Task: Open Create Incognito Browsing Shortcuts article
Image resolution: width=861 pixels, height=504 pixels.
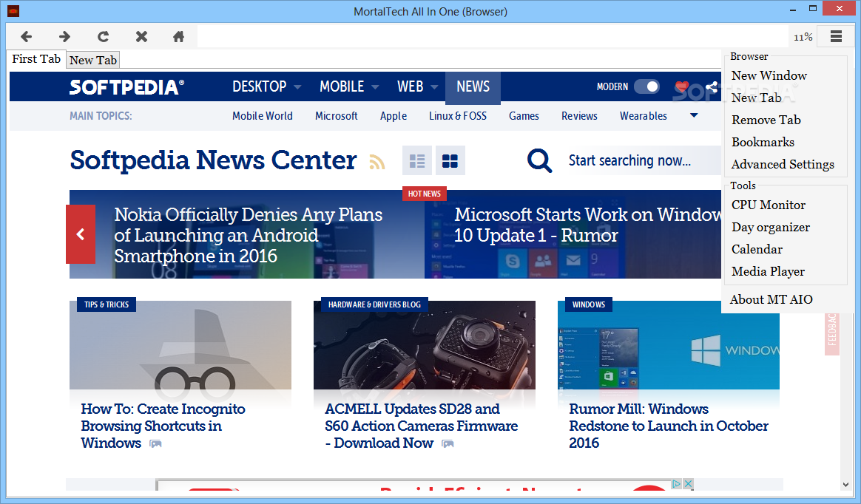Action: (x=163, y=426)
